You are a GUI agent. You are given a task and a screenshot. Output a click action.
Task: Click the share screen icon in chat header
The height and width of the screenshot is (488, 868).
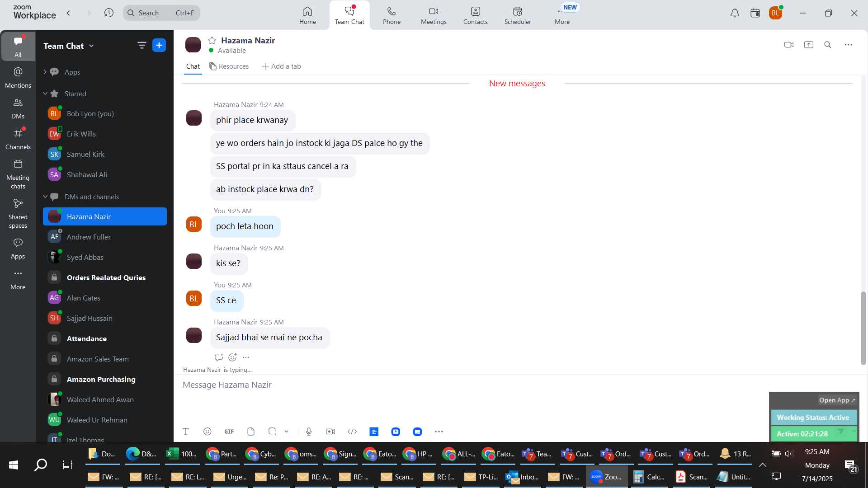[809, 45]
